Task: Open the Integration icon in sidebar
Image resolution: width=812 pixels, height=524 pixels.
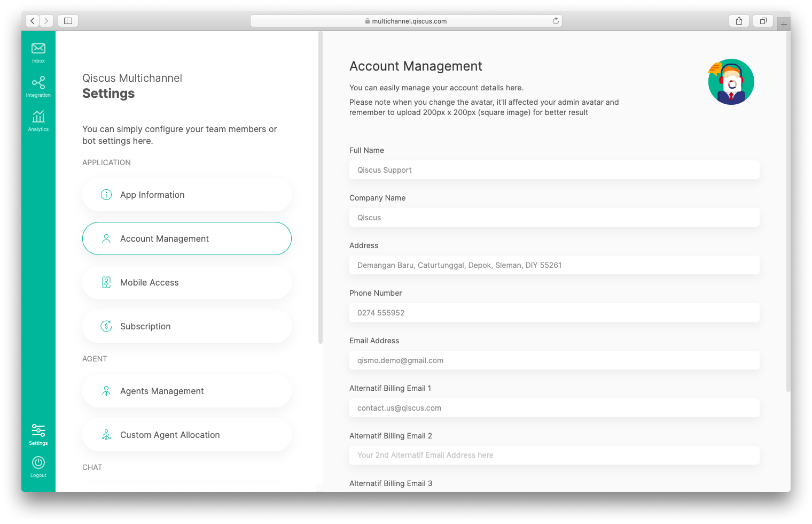Action: [38, 82]
